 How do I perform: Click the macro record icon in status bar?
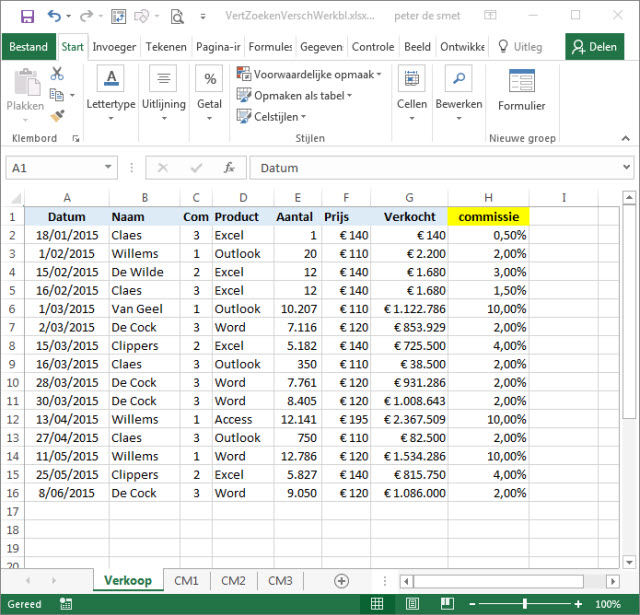click(66, 604)
